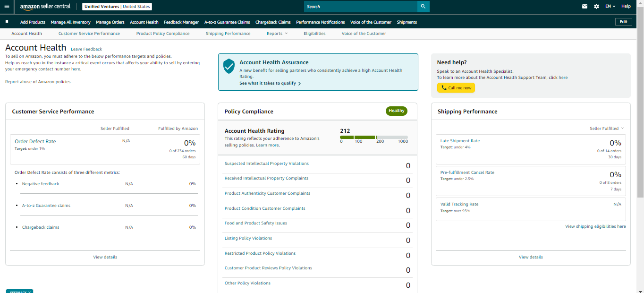Viewport: 644px width, 293px height.
Task: Click the Edit bookmarks button
Action: click(623, 22)
